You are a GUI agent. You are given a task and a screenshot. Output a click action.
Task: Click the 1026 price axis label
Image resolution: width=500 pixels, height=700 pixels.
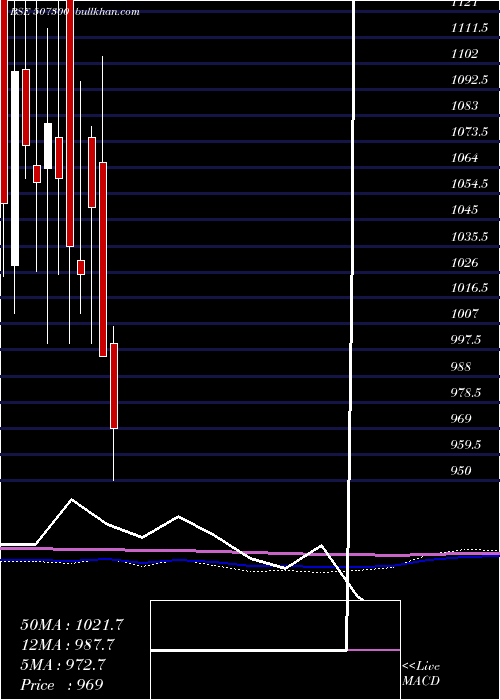pyautogui.click(x=465, y=262)
